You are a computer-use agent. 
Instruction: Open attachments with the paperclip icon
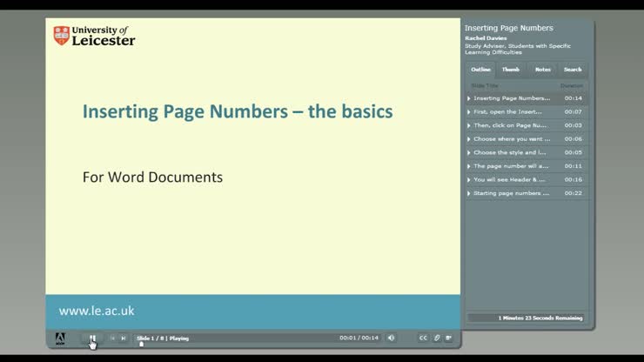(437, 338)
